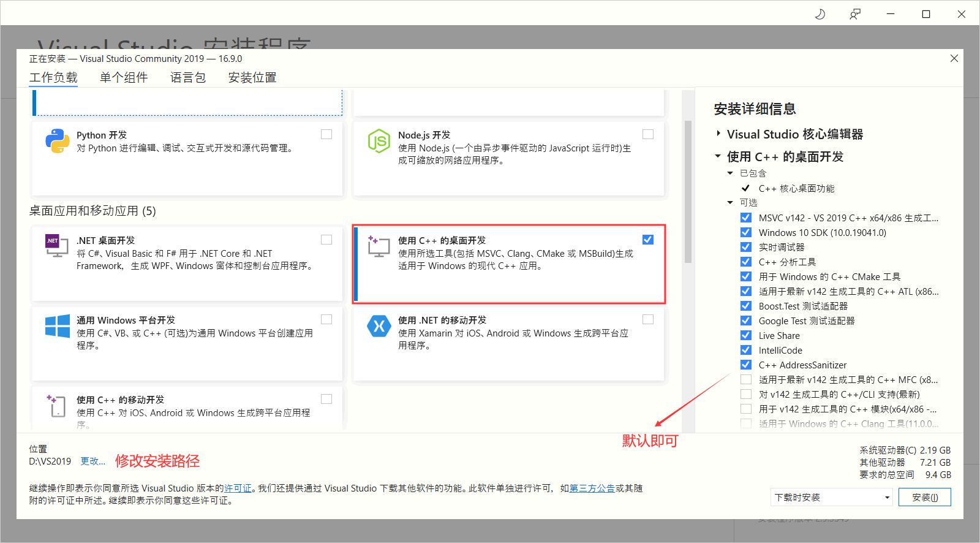
Task: Uncheck Boost.Test 测试适配器 option
Action: [746, 306]
